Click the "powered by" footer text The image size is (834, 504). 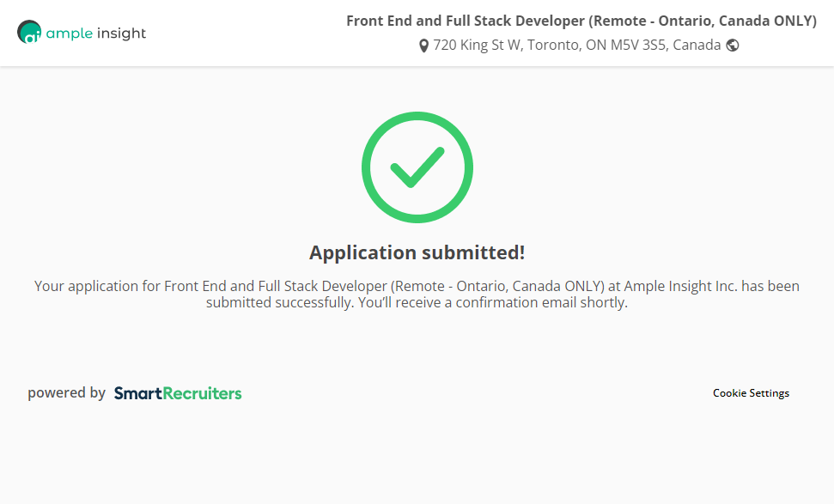(66, 393)
